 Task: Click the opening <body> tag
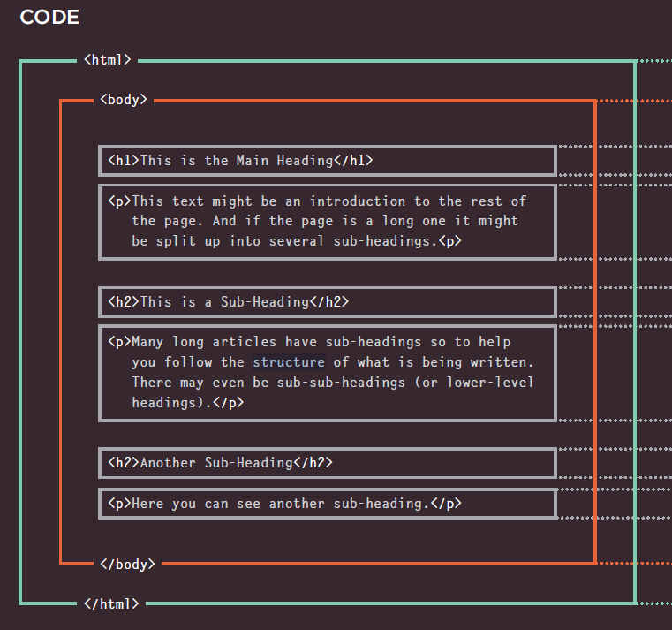pos(124,100)
